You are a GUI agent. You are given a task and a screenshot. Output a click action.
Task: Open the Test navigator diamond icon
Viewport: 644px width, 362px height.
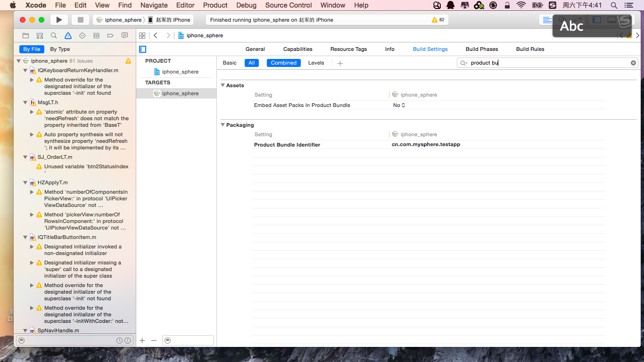click(x=82, y=35)
